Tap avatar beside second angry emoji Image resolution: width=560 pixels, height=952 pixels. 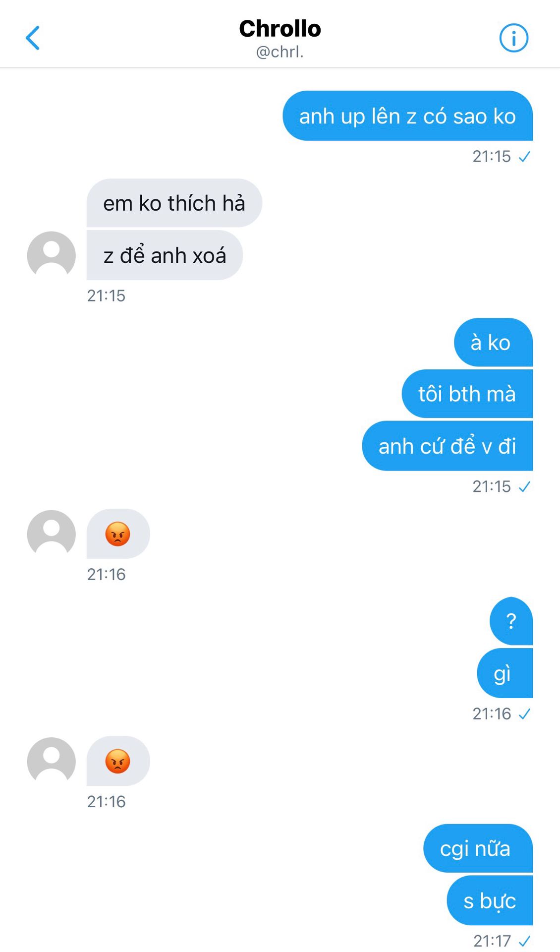pos(51,761)
